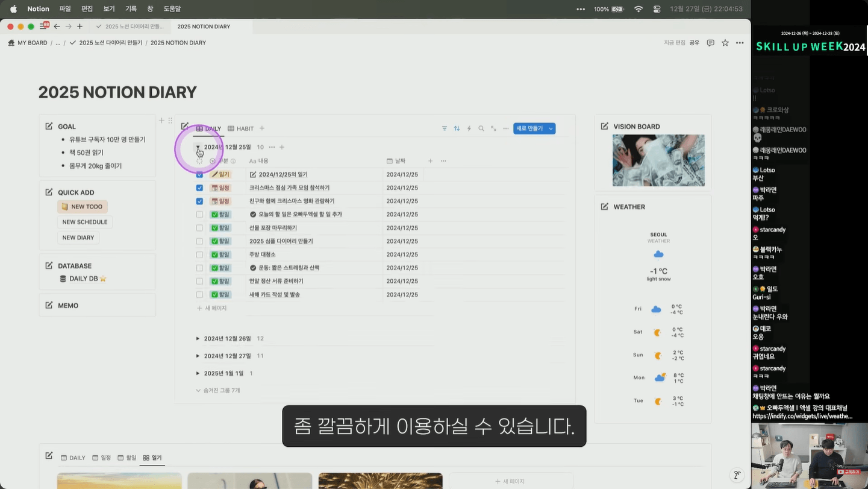
Task: Open the 파일 menu in menu bar
Action: click(65, 9)
